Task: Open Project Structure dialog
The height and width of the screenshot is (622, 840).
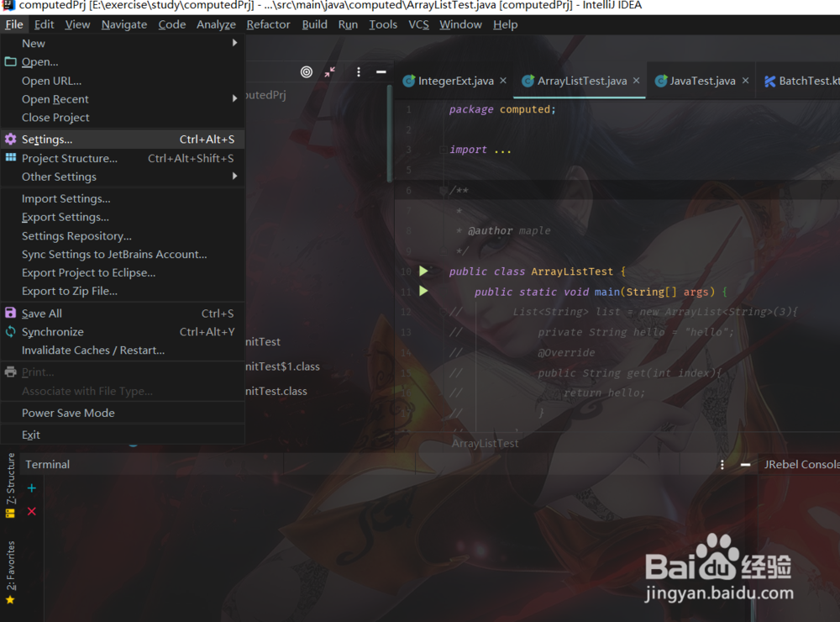Action: tap(123, 158)
